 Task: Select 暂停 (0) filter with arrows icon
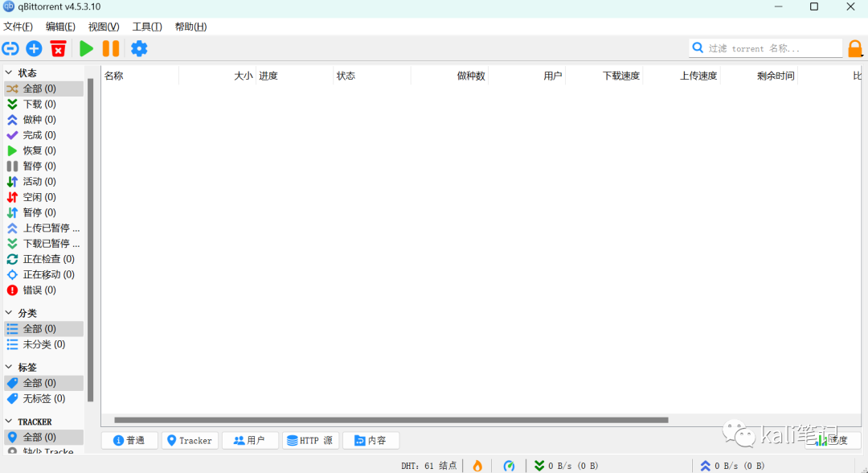click(x=43, y=212)
